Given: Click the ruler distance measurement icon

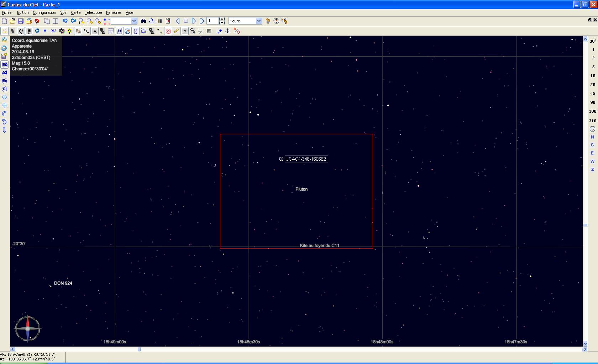Looking at the screenshot, I should (176, 31).
